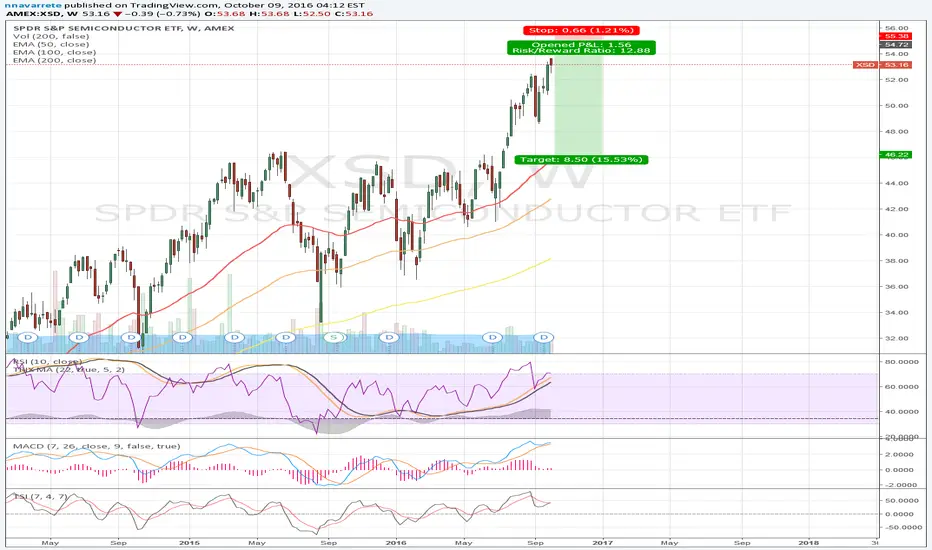
Task: Click the MACD (7, 26, close, 9, false, true) legend
Action: click(x=96, y=446)
